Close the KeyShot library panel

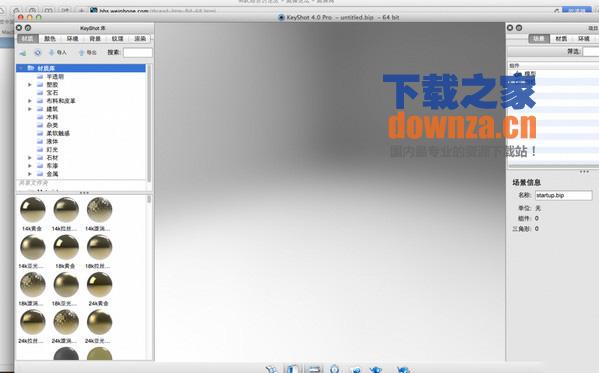click(19, 28)
